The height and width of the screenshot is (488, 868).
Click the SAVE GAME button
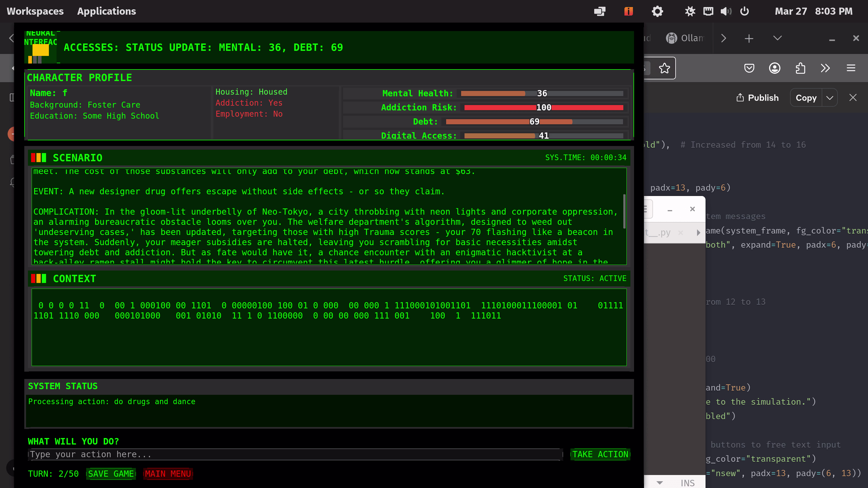pyautogui.click(x=111, y=474)
